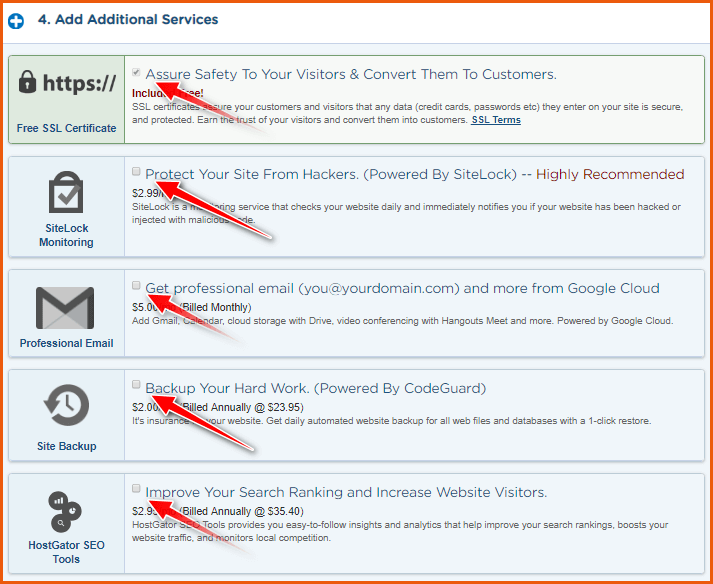The height and width of the screenshot is (584, 713).
Task: Click the HostGator SEO Tools icon
Action: [65, 512]
